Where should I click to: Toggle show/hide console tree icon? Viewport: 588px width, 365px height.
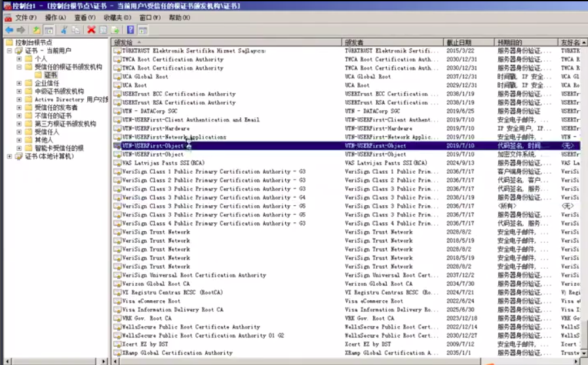tap(49, 30)
